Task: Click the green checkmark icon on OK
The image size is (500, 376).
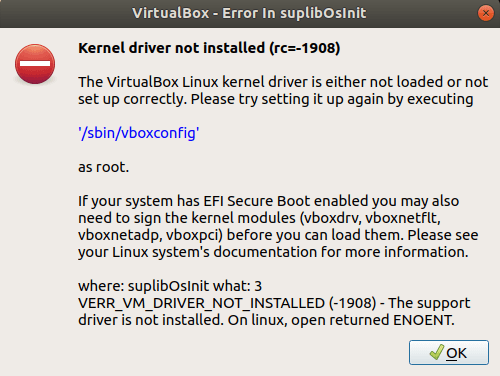Action: point(437,352)
